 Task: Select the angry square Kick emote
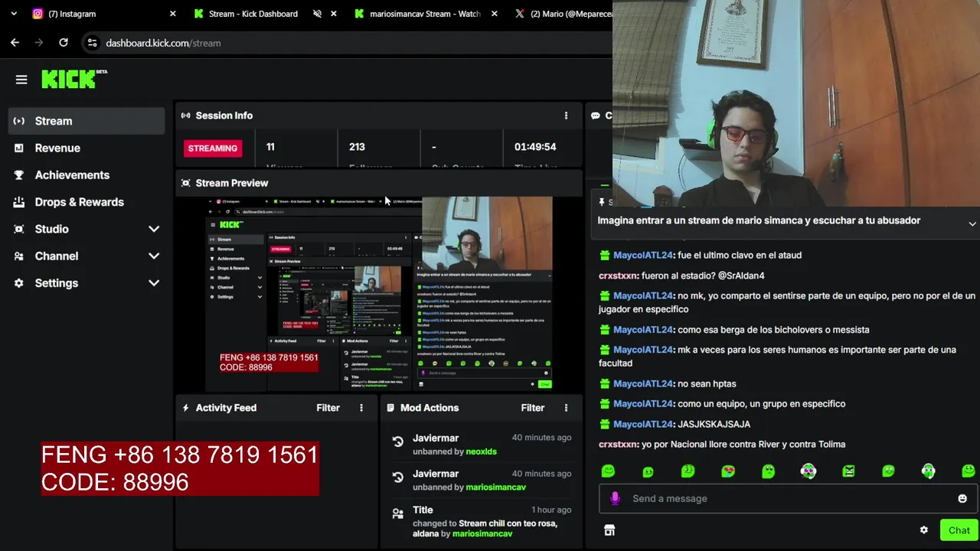pyautogui.click(x=848, y=471)
